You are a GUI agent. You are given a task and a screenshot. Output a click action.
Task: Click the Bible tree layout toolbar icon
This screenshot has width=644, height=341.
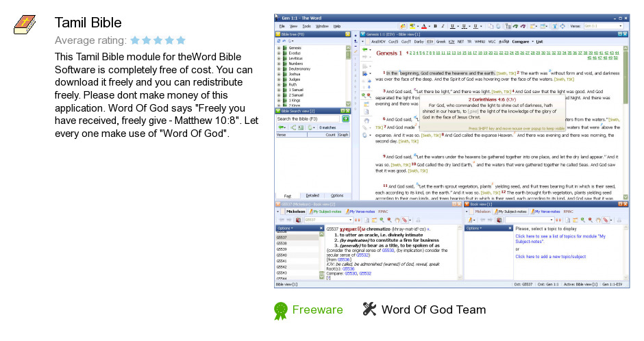pyautogui.click(x=508, y=26)
